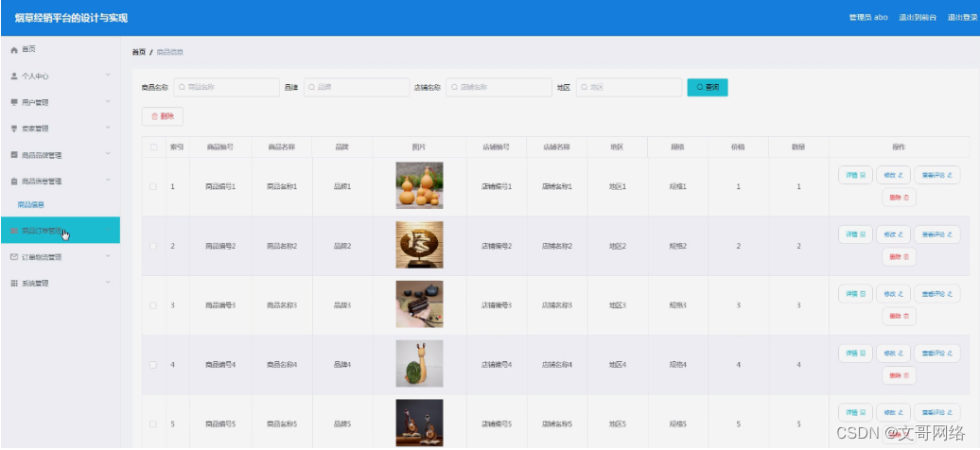Screen dimensions: 980x450
Task: Click the red 删除 trash button for 商品名称3
Action: click(899, 316)
